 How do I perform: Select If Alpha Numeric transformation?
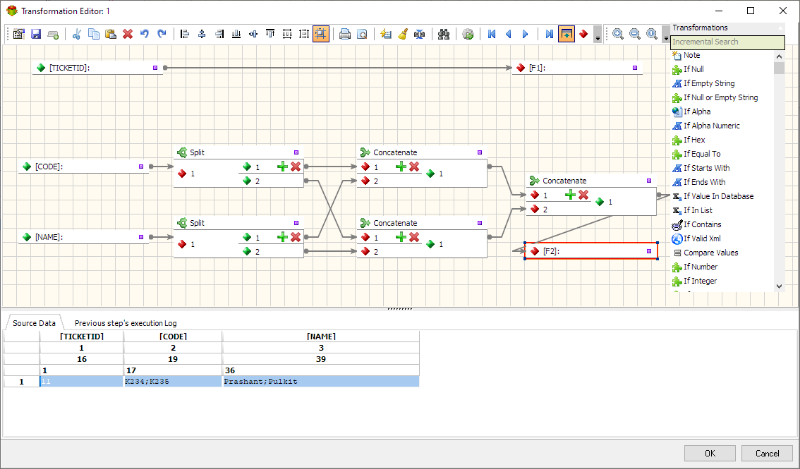point(711,126)
